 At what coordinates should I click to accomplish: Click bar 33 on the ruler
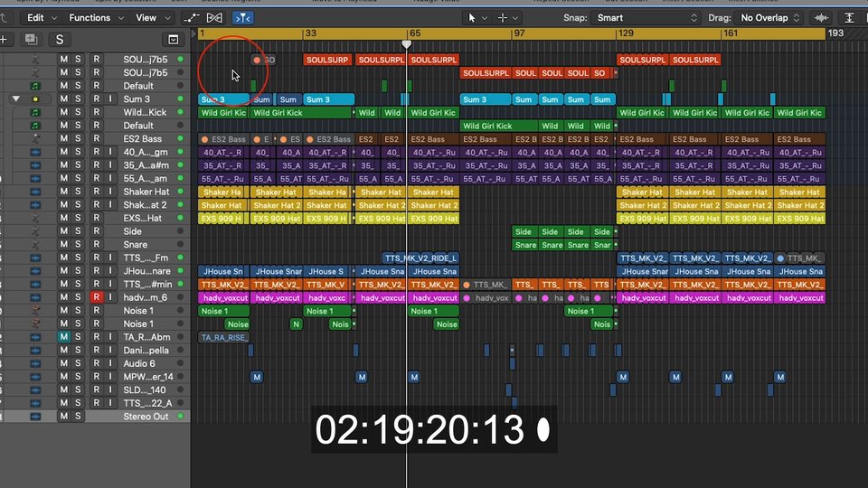pos(310,33)
